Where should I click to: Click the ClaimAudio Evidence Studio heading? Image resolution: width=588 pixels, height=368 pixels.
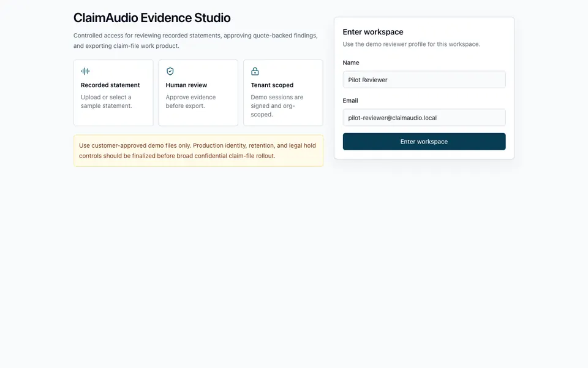pos(152,18)
